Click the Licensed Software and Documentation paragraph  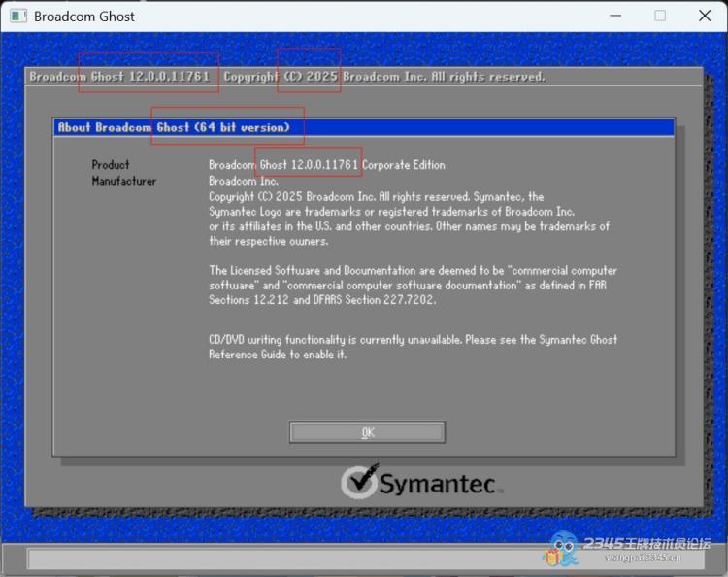[x=413, y=286]
